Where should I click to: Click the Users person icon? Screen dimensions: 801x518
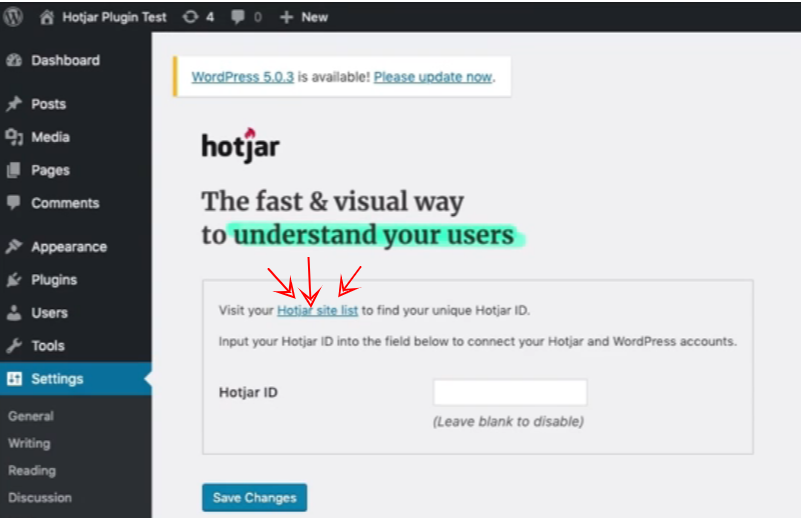click(x=14, y=313)
